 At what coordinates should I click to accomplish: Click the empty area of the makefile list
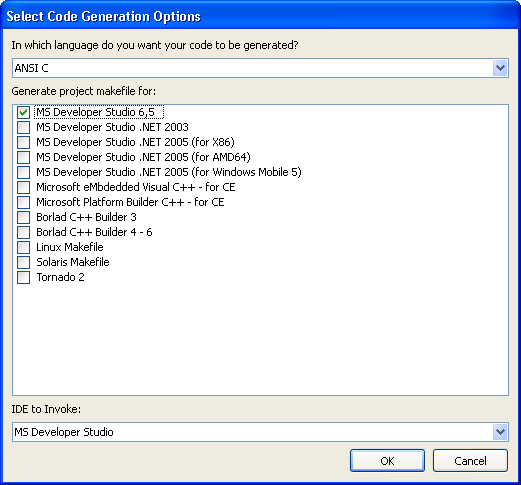click(260, 338)
